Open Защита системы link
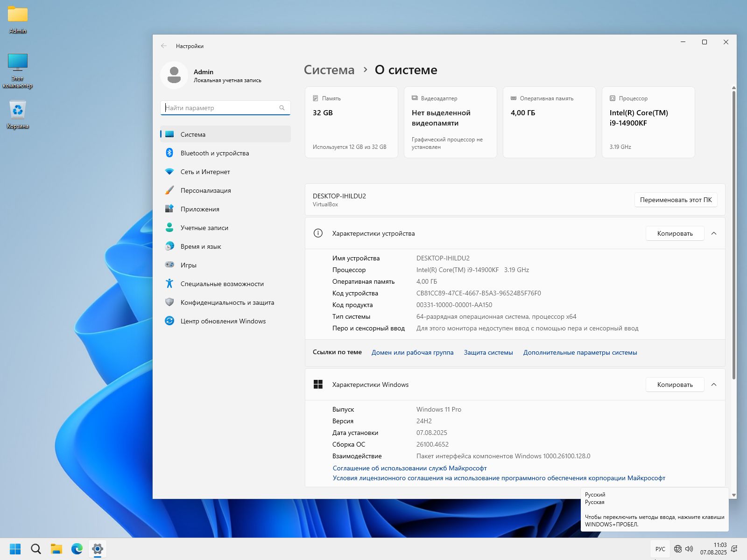 click(488, 352)
